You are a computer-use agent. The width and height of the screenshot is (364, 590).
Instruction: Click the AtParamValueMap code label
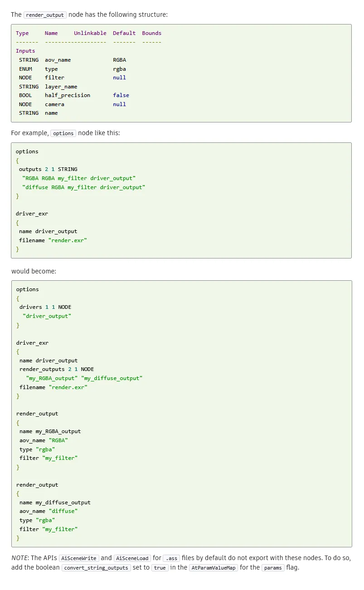(x=213, y=568)
